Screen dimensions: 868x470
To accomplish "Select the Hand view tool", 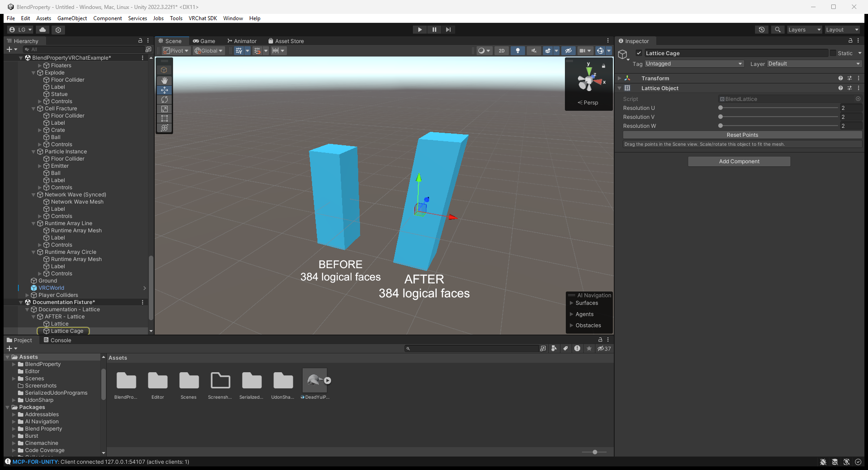I will point(165,80).
